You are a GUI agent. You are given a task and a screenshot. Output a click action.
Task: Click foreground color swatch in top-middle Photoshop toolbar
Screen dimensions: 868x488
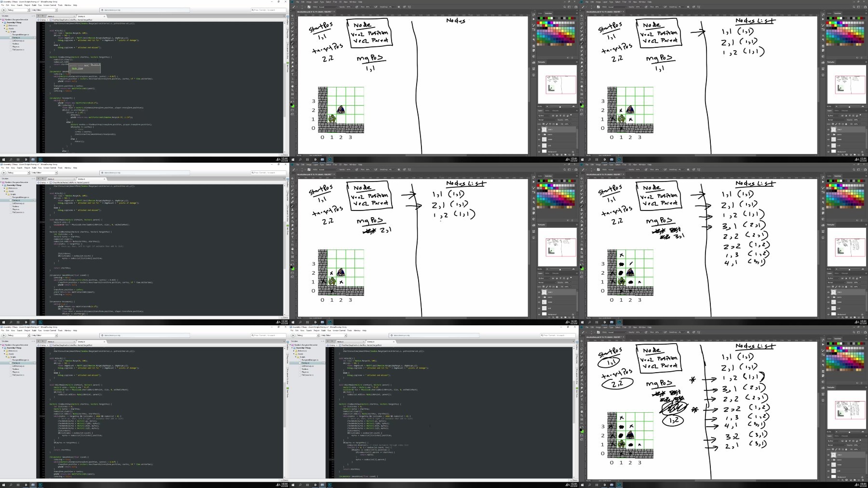coord(291,104)
